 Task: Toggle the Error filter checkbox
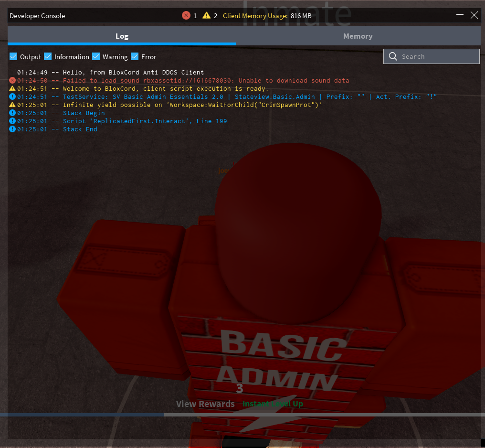pyautogui.click(x=135, y=57)
